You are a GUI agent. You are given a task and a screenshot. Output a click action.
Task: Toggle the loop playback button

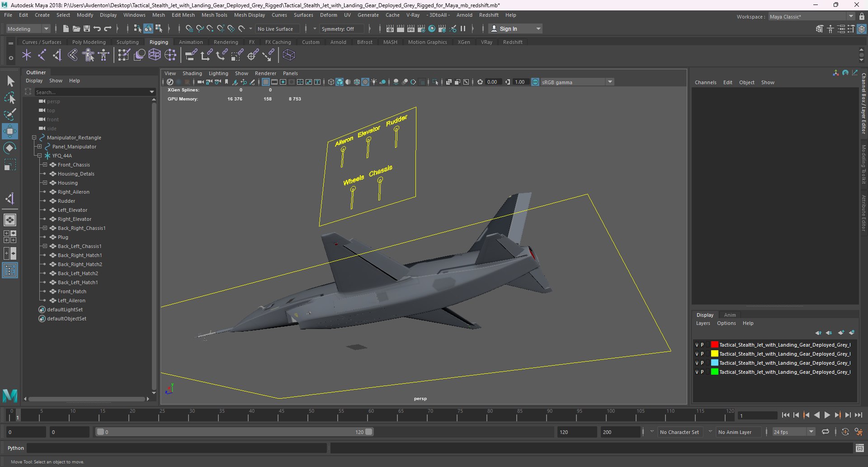tap(826, 432)
